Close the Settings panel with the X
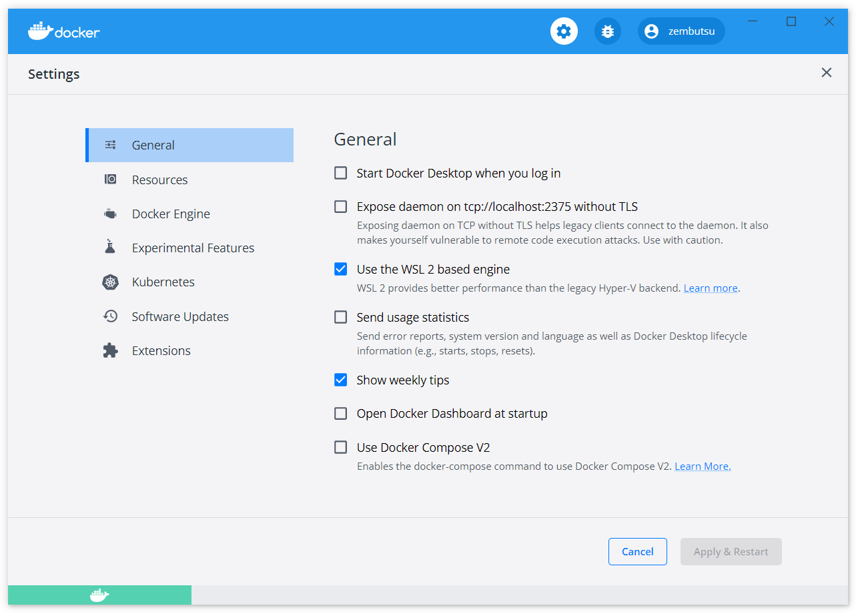The height and width of the screenshot is (616, 856). pyautogui.click(x=827, y=73)
